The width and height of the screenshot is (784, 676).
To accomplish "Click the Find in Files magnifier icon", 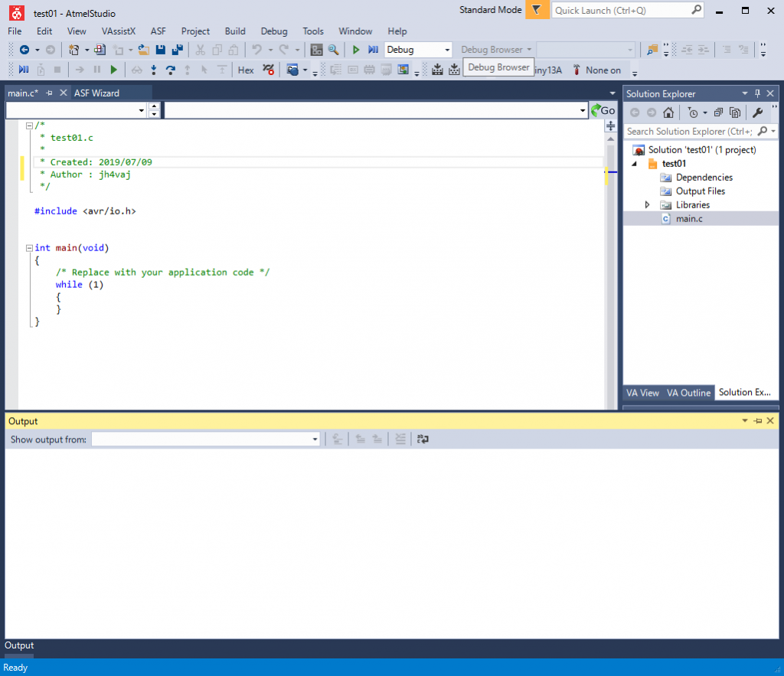I will point(333,50).
